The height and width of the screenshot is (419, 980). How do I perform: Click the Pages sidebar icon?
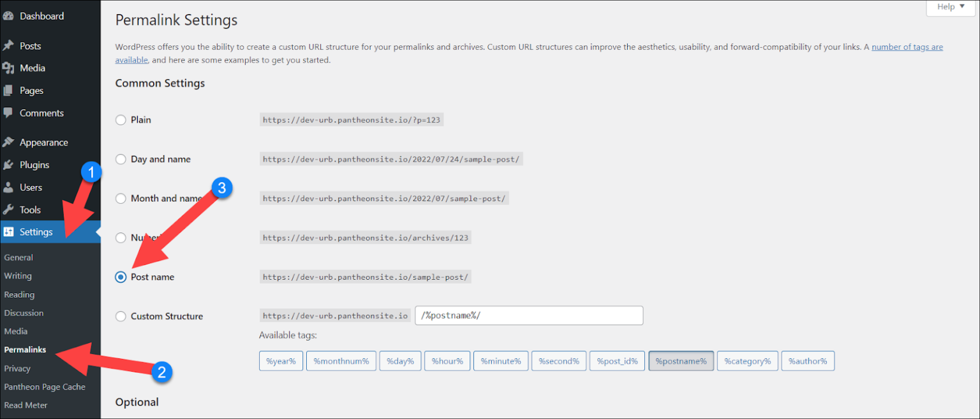(x=8, y=90)
